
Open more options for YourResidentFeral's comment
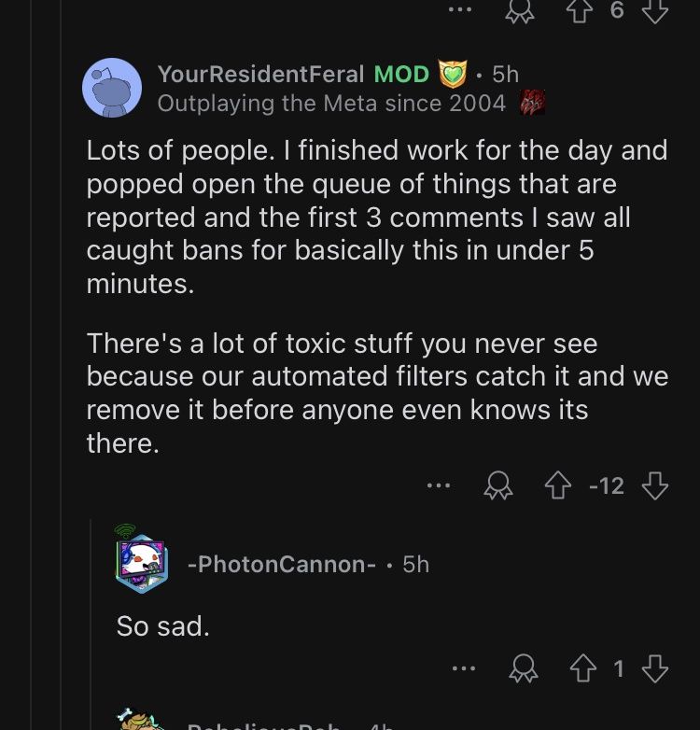[439, 485]
